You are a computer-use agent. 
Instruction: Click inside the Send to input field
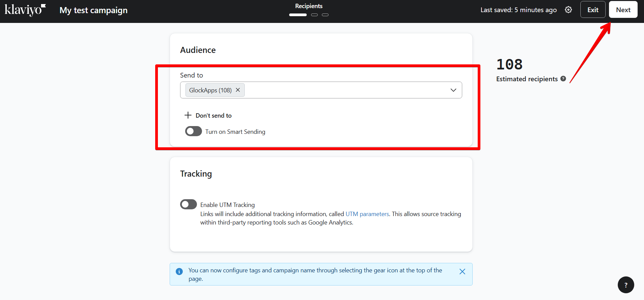(321, 90)
